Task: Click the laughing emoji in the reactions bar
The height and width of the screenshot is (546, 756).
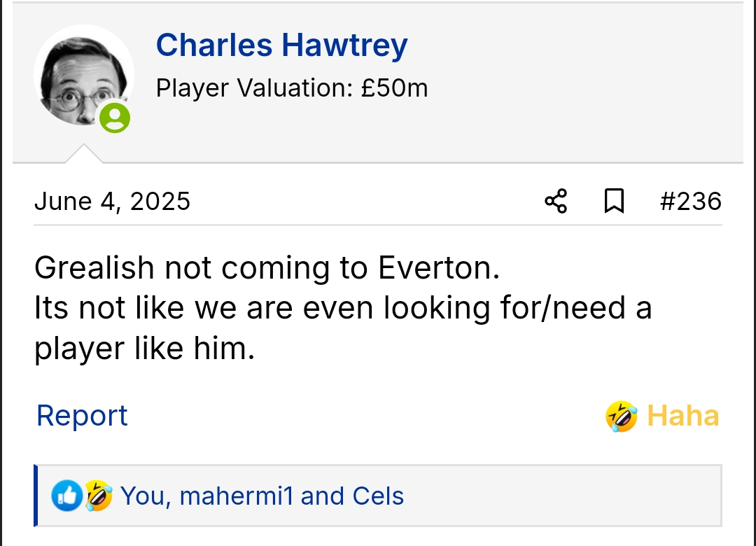Action: (x=99, y=496)
